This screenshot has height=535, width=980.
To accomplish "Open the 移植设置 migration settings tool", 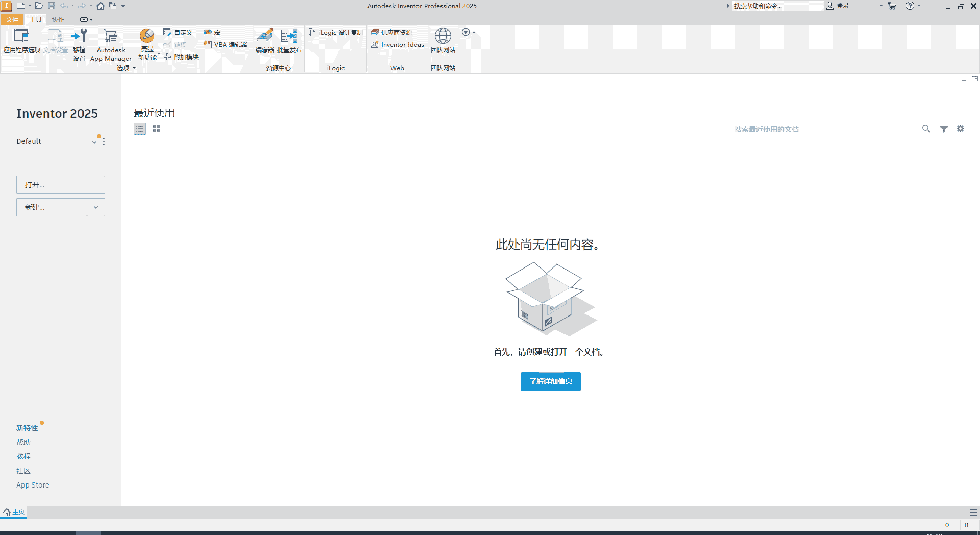I will (79, 43).
